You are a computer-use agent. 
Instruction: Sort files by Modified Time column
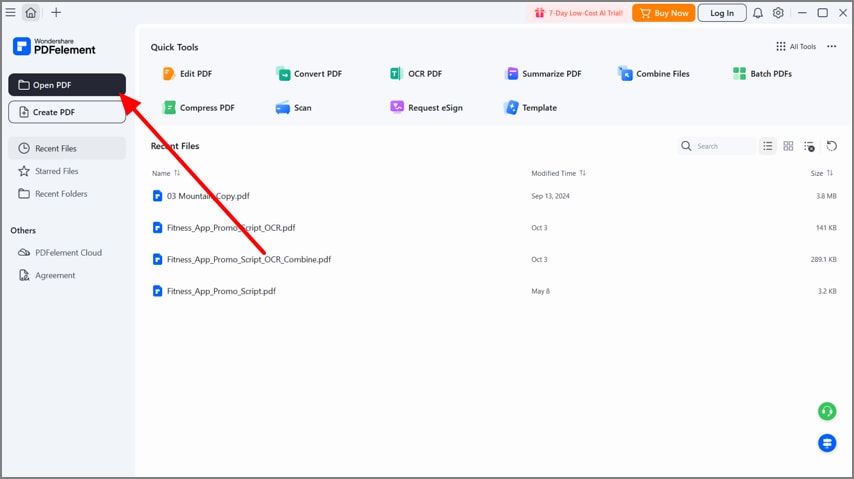coord(558,173)
